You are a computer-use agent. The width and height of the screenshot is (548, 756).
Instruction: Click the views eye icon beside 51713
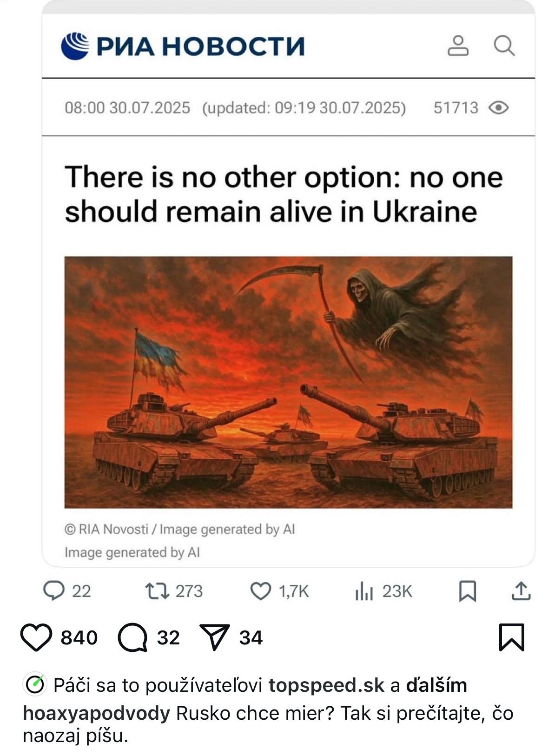[499, 108]
